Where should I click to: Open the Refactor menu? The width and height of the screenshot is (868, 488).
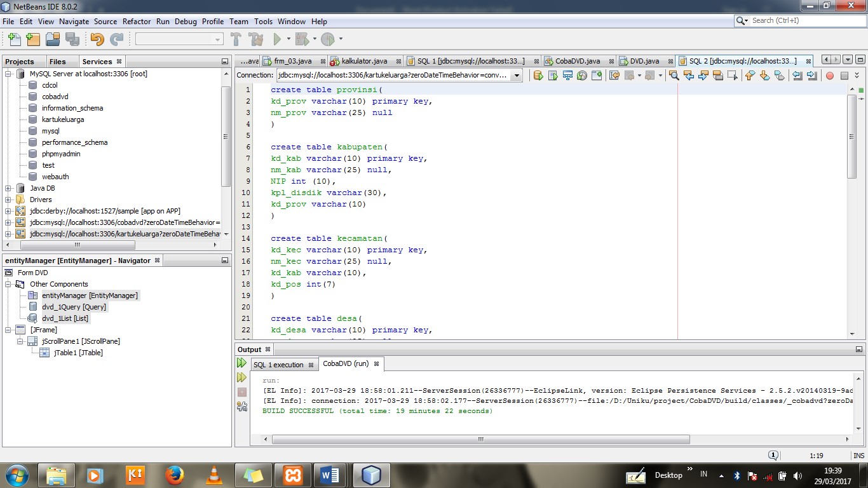point(137,21)
